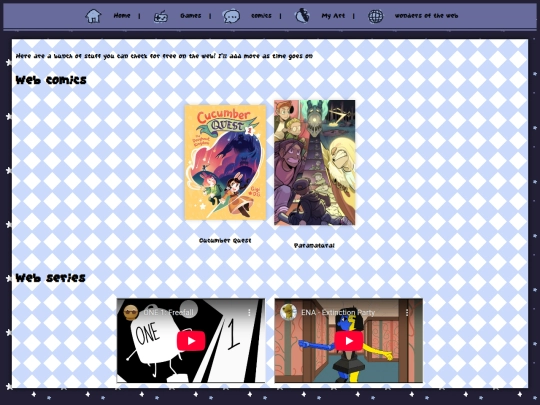Click channel avatar on ENA video
Image resolution: width=540 pixels, height=405 pixels.
(x=289, y=312)
